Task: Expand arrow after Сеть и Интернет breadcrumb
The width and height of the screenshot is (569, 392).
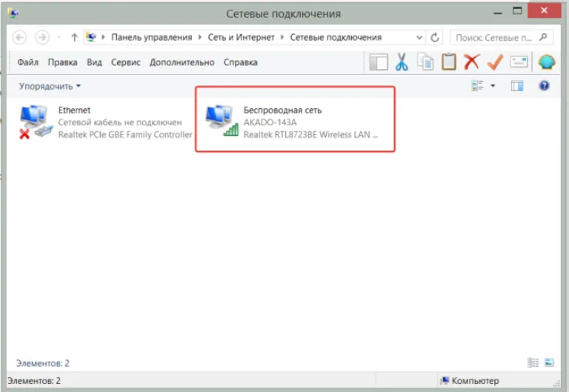Action: pyautogui.click(x=282, y=37)
